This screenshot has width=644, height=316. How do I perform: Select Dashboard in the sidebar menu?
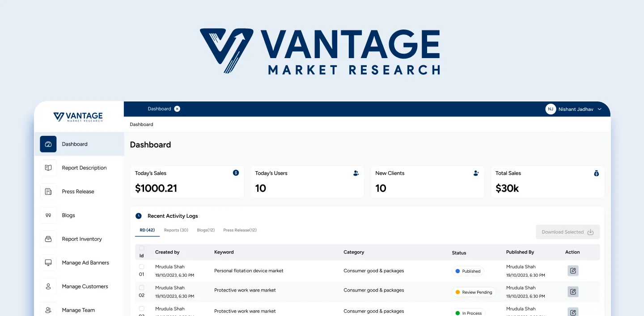click(79, 144)
